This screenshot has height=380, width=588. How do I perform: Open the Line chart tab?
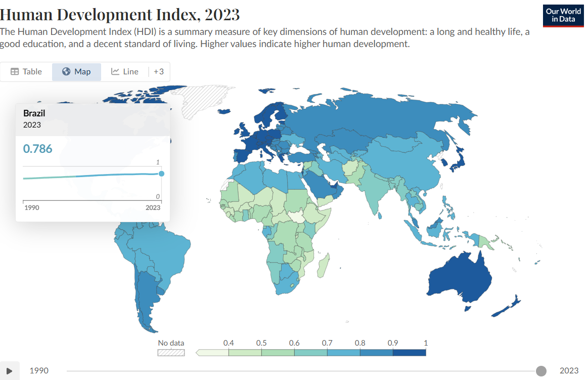124,72
